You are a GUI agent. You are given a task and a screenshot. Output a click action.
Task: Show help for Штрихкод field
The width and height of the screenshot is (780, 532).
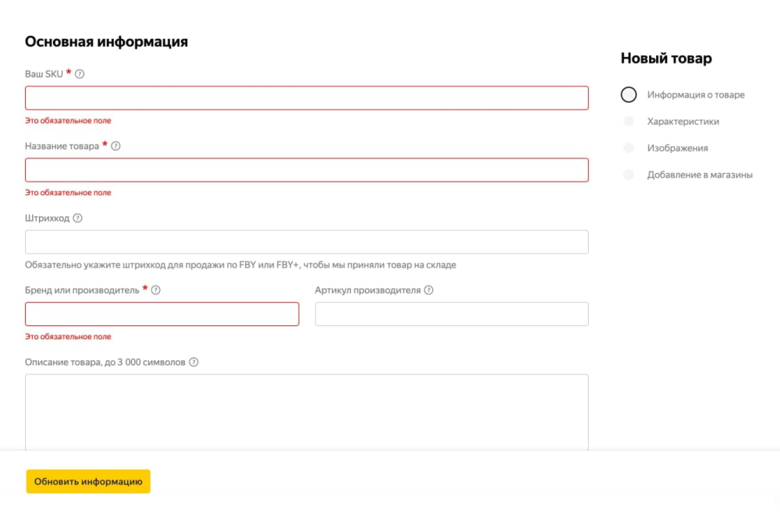[x=77, y=218]
